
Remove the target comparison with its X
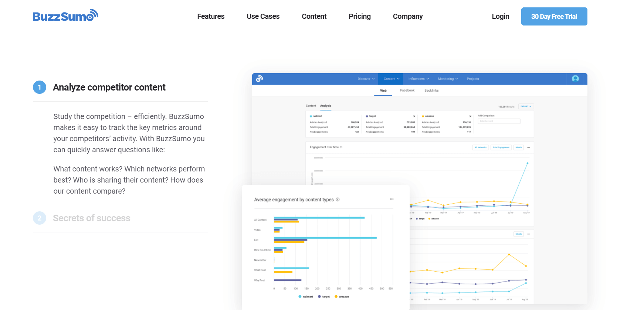[x=414, y=116]
